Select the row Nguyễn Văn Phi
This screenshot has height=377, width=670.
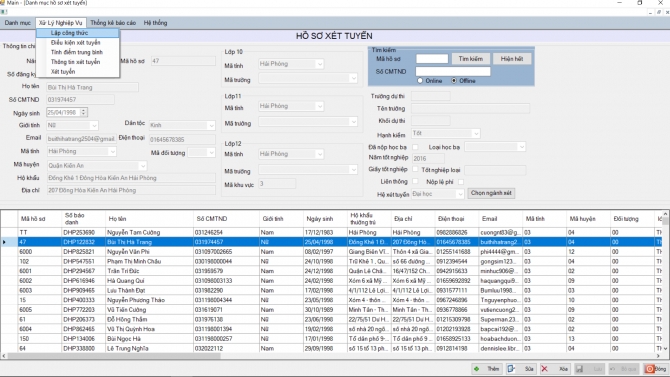pyautogui.click(x=331, y=252)
